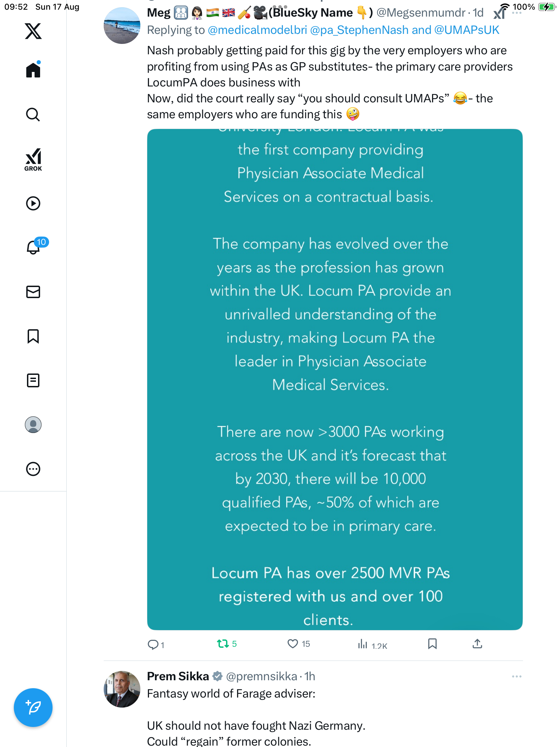Viewport: 560px width, 747px height.
Task: Go to the Home timeline icon
Action: pos(33,70)
